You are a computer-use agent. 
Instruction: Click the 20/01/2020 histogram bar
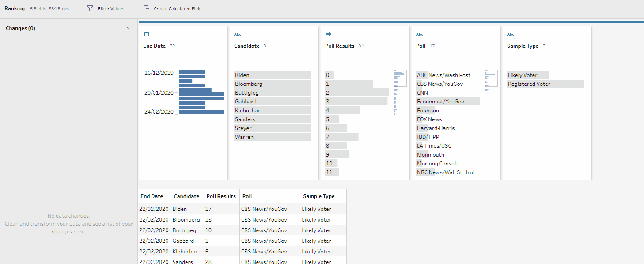click(x=202, y=94)
